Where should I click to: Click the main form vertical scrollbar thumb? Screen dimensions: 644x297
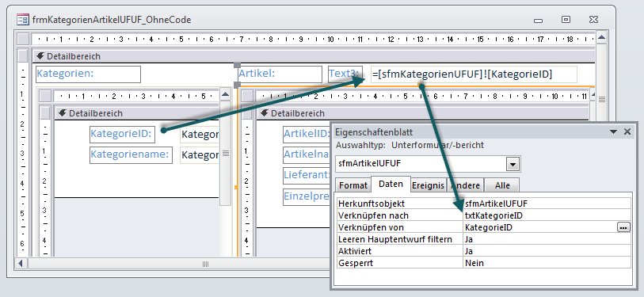(602, 100)
